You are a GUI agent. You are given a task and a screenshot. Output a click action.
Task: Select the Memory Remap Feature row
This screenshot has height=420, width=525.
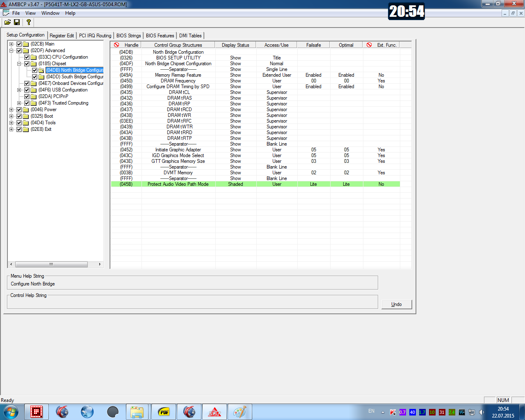point(256,75)
